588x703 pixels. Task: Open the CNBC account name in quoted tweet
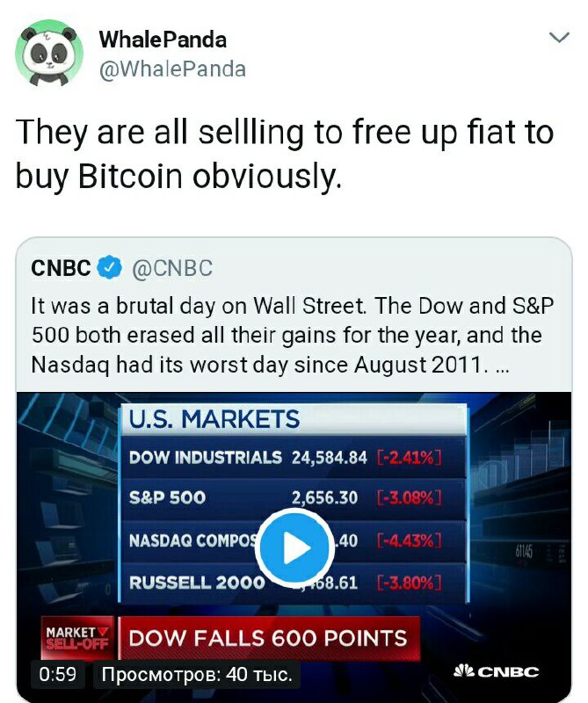point(61,268)
